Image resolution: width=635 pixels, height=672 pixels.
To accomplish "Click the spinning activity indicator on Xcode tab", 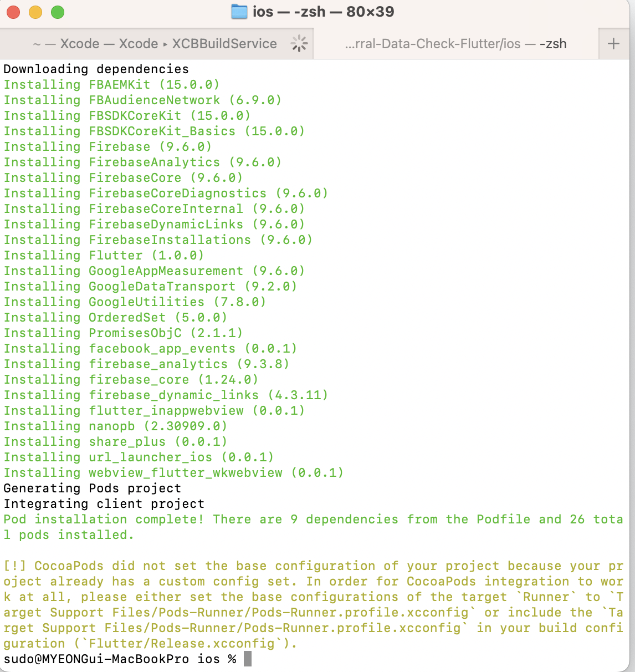I will click(x=299, y=43).
